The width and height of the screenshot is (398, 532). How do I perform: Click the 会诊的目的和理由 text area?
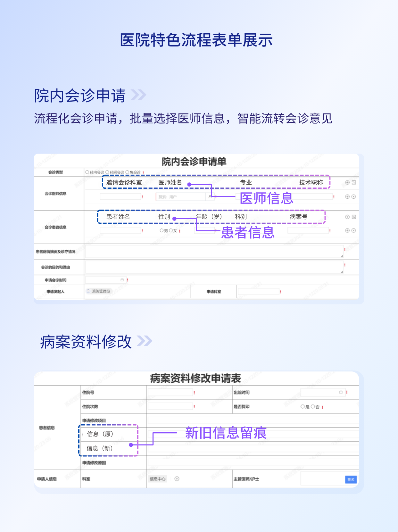214,267
